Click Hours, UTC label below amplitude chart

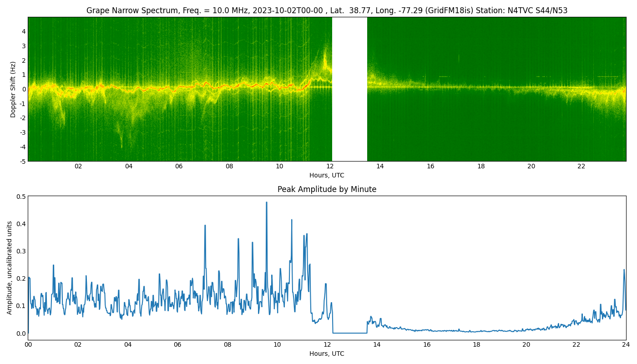327,354
